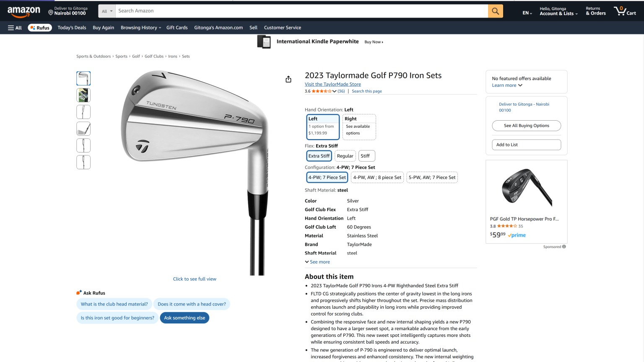Select the Right hand orientation option

coord(359,127)
